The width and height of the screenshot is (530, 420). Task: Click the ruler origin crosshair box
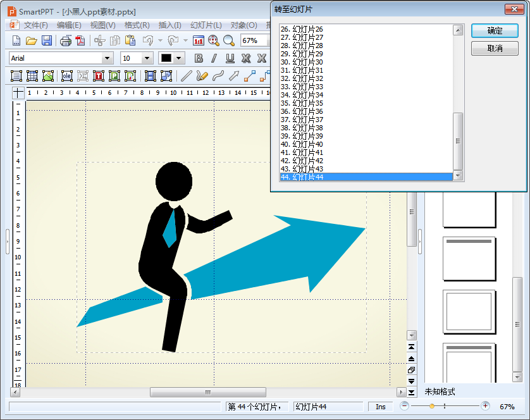18,92
